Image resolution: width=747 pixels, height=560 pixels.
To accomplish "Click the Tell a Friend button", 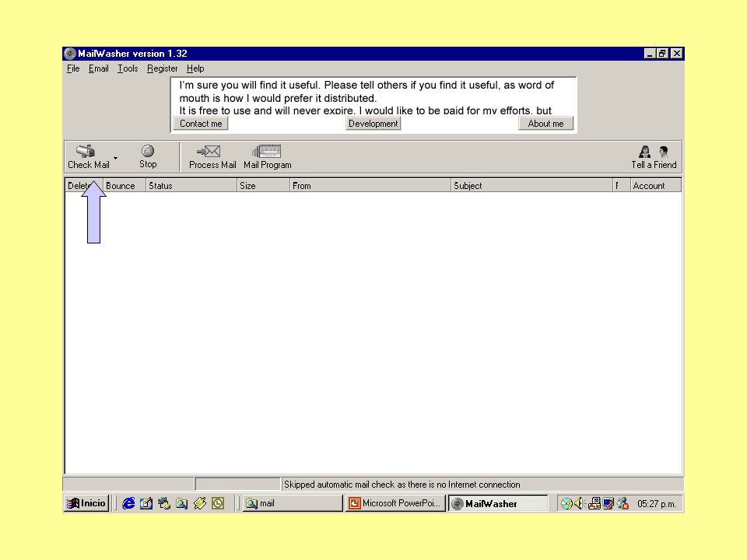I will 654,157.
